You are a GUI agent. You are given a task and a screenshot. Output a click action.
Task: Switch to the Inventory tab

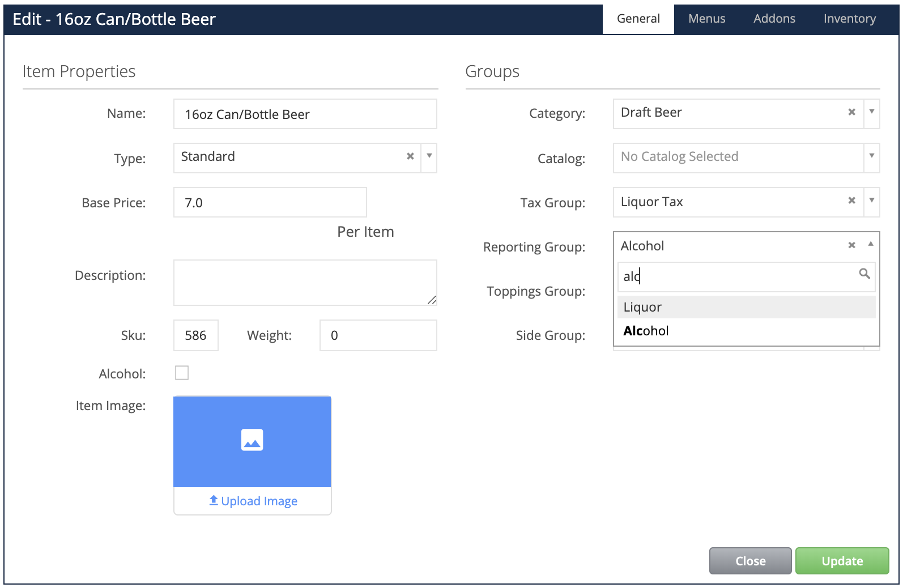coord(849,19)
